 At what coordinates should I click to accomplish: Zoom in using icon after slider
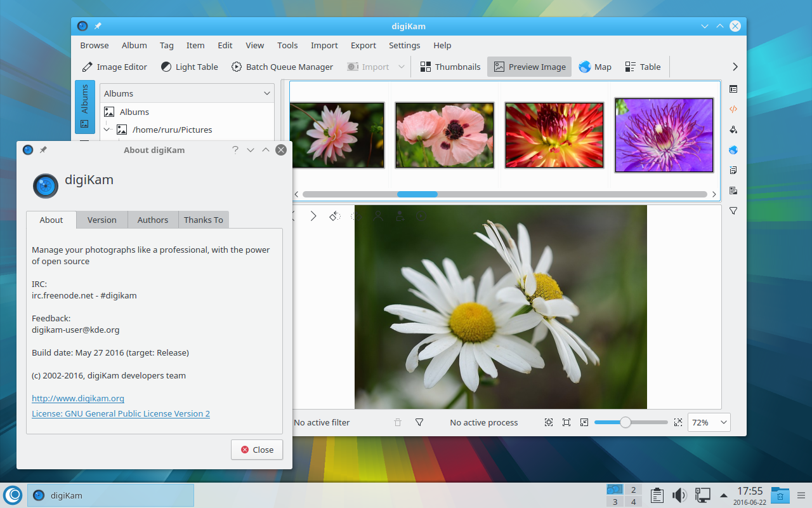(678, 422)
